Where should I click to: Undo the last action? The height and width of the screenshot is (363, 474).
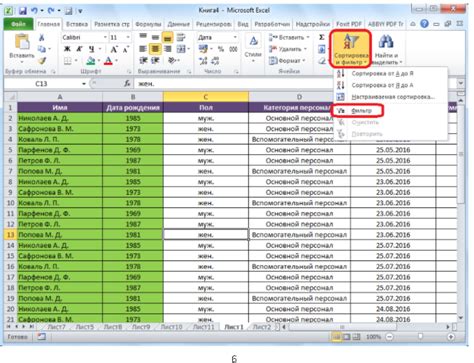34,11
